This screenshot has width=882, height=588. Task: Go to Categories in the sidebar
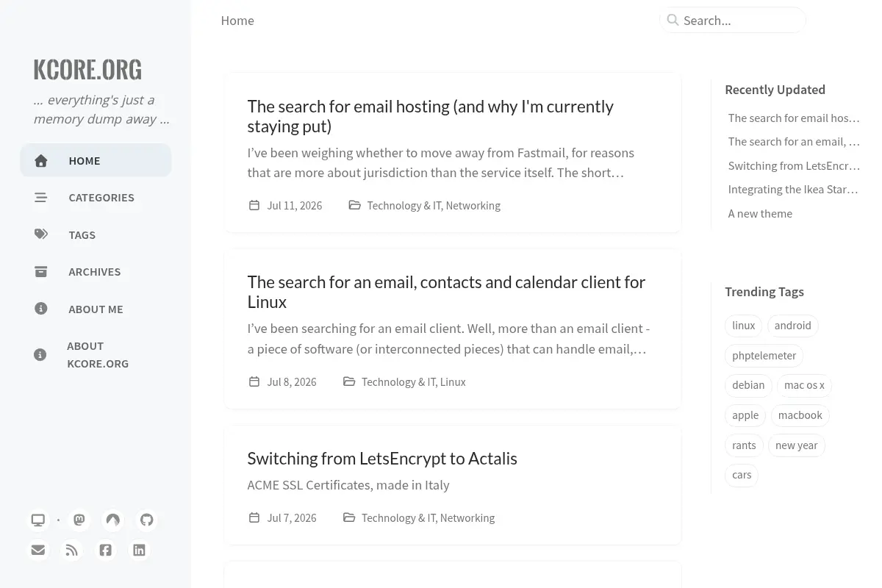point(96,198)
